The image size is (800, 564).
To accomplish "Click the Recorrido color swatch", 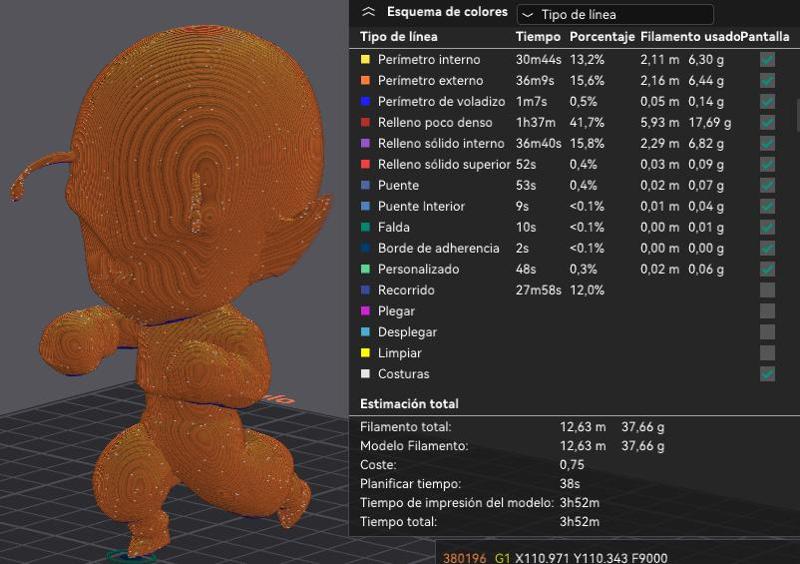I will (365, 289).
